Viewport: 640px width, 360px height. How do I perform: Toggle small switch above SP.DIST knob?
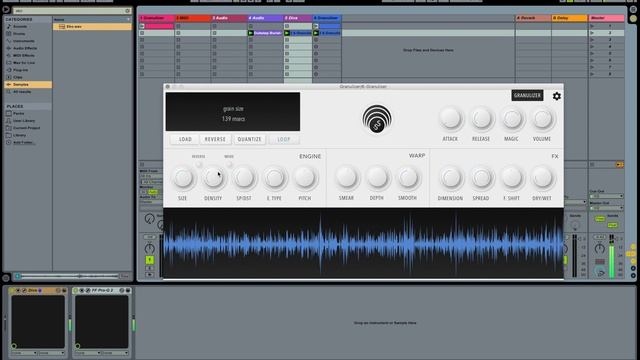(229, 164)
